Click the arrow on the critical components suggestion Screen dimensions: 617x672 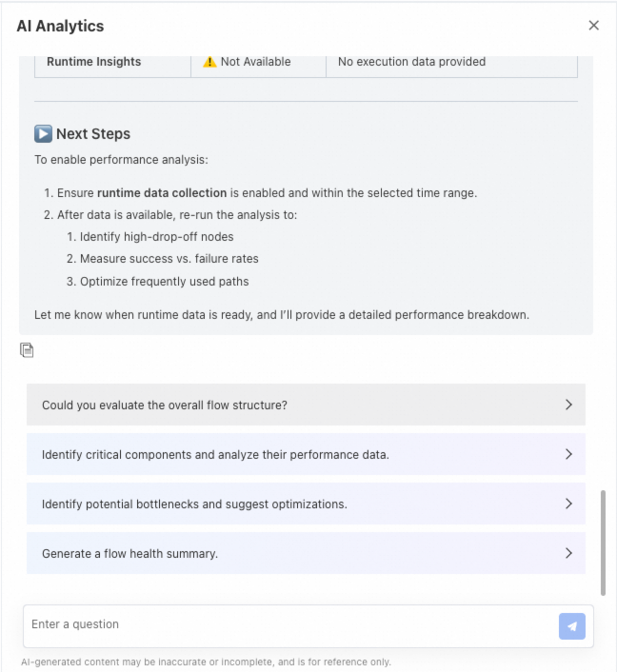pos(568,454)
